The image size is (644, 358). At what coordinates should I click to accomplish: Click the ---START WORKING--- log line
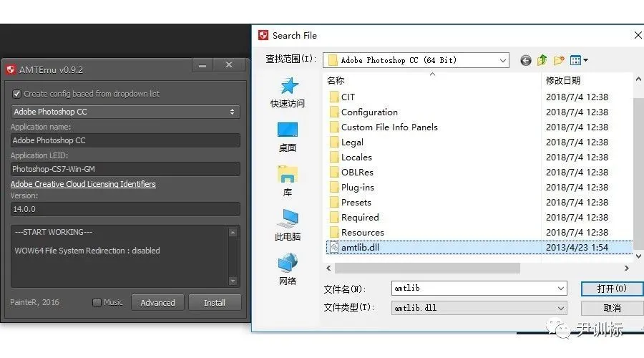point(54,232)
